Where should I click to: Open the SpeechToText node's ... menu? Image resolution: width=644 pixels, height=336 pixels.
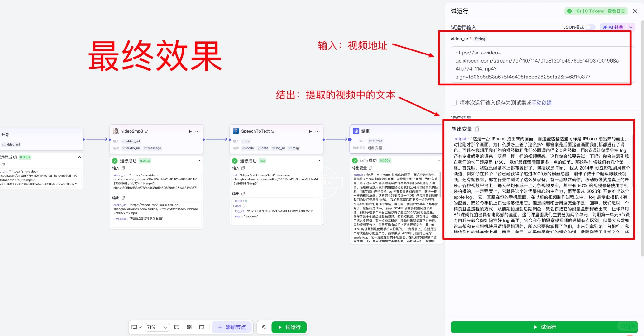[317, 131]
